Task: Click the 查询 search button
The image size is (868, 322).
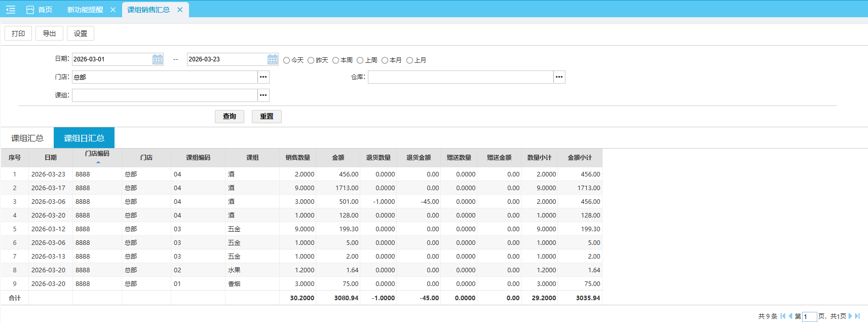Action: (x=230, y=117)
